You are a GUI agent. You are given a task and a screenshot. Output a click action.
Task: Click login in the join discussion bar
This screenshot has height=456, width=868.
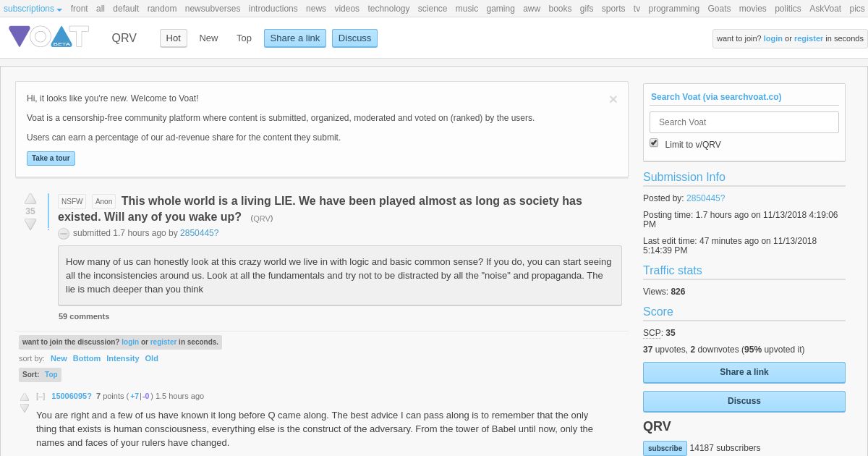pos(130,342)
